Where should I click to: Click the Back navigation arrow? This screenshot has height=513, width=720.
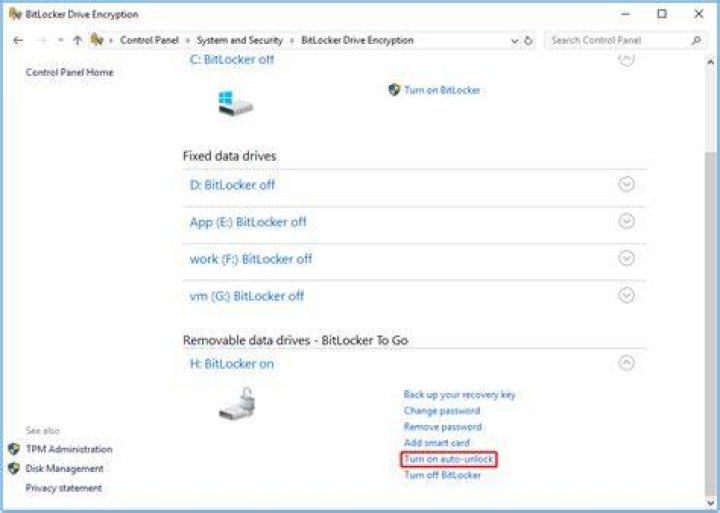point(18,41)
